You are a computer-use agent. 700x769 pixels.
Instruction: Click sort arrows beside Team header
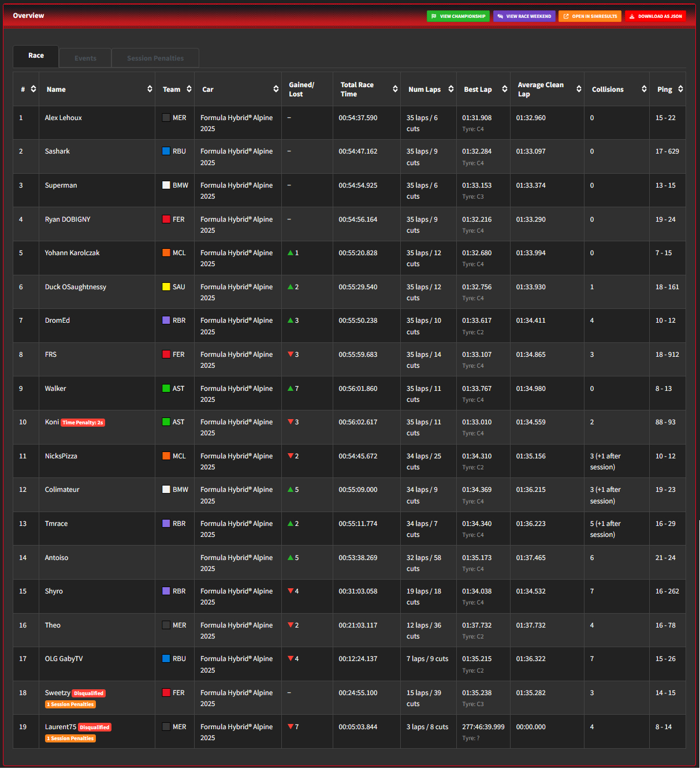[189, 89]
